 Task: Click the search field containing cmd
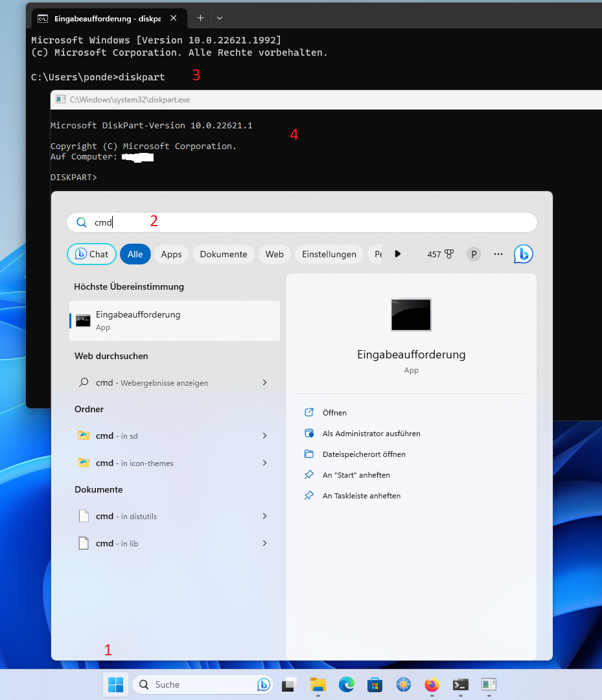pos(302,222)
